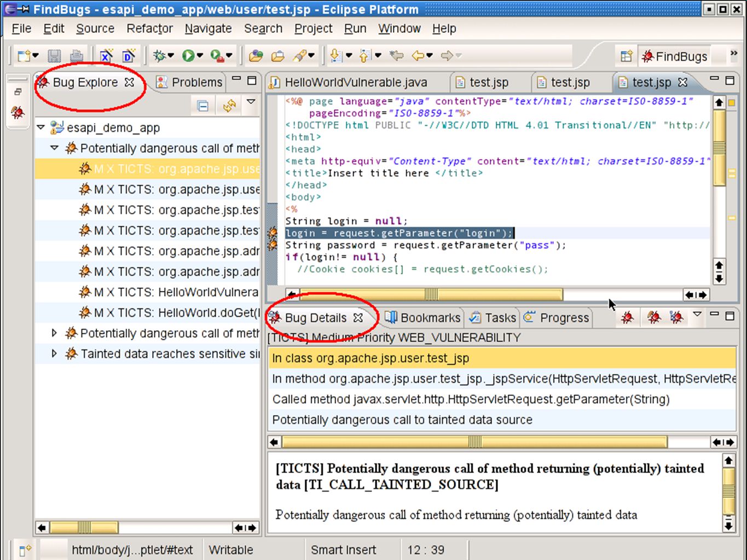Open the Bug Explorer view menu triangle
Image resolution: width=747 pixels, height=560 pixels.
(251, 102)
